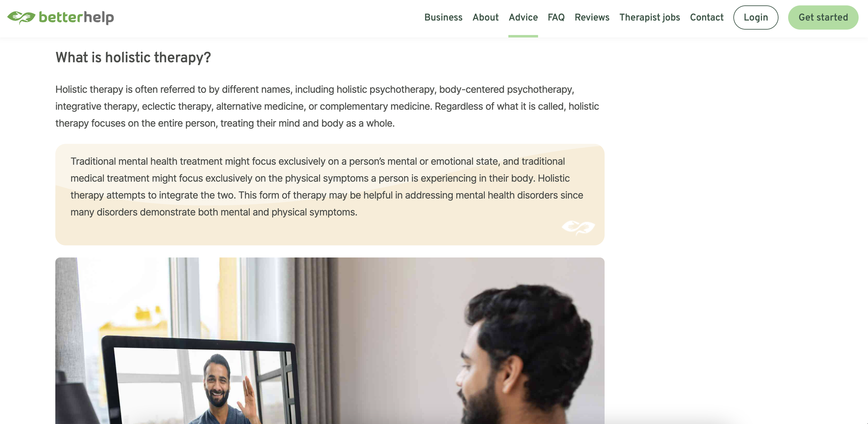Click the betterhelp wordmark in header
868x424 pixels.
pyautogui.click(x=76, y=17)
